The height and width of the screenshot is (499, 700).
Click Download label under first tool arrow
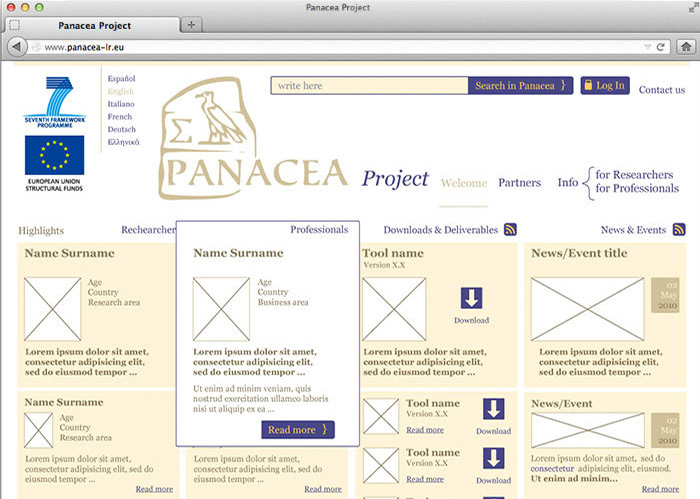tap(471, 320)
